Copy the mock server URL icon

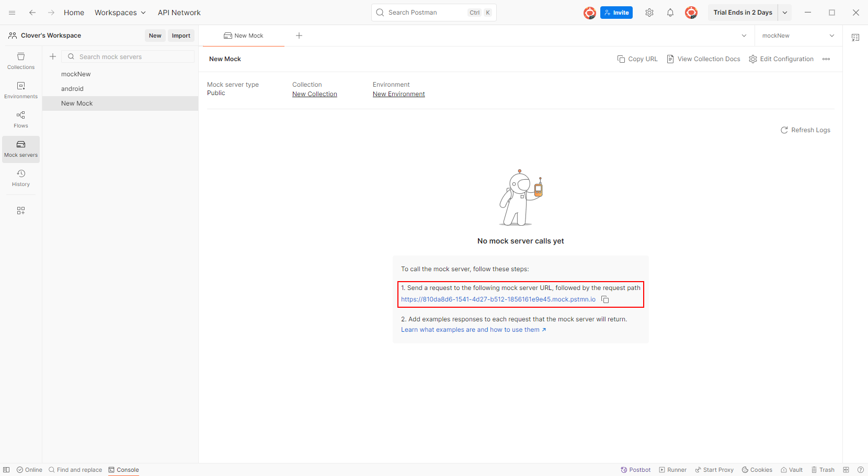pyautogui.click(x=605, y=299)
